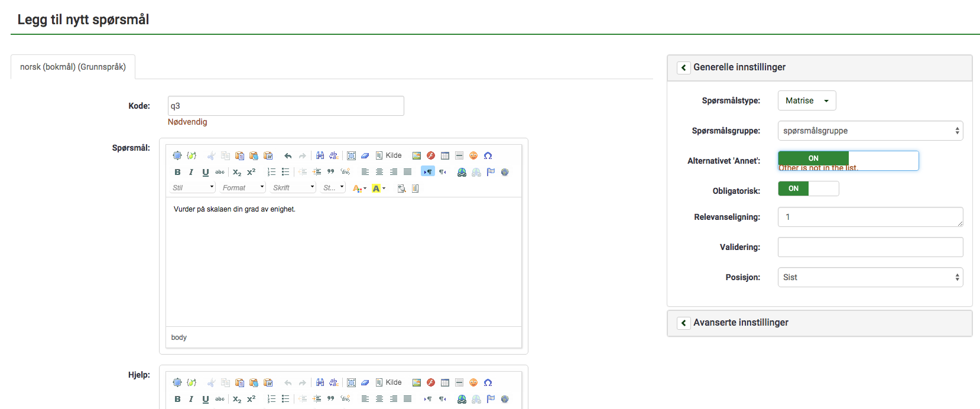
Task: Open Spørsmålstype Matrise dropdown
Action: [x=807, y=100]
